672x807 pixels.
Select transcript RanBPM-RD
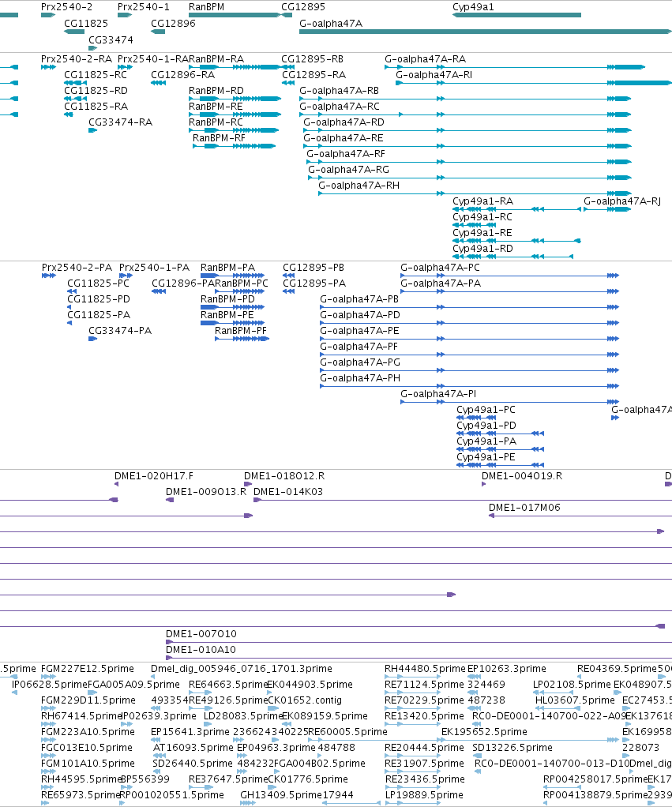[216, 91]
